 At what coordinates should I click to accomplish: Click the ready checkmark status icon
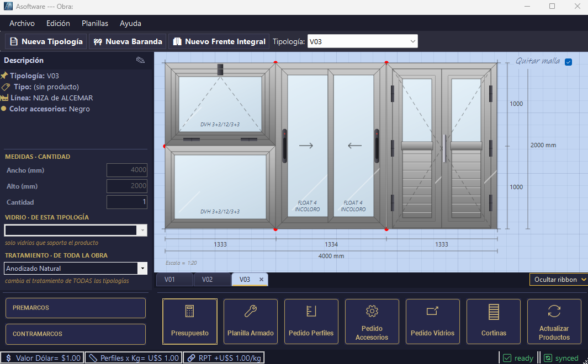507,358
